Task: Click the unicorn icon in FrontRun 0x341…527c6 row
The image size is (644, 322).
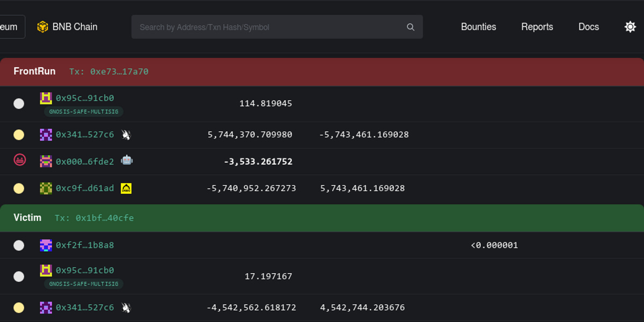Action: point(126,135)
